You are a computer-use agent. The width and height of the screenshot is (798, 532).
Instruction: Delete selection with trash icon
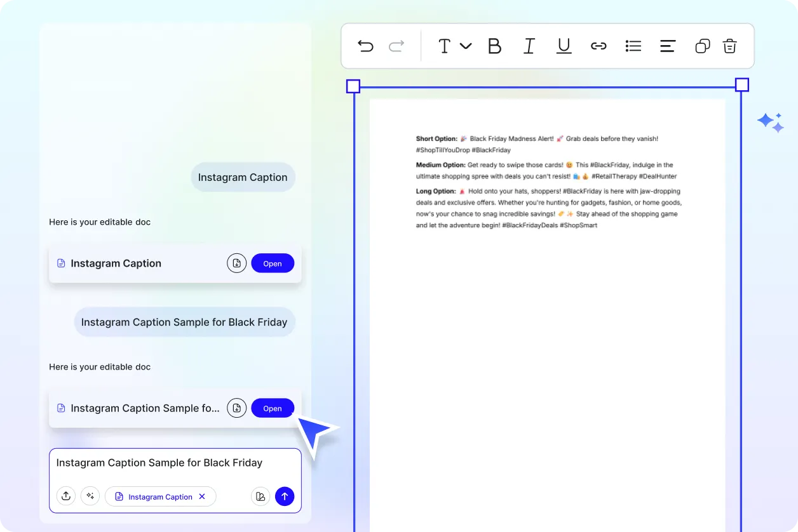coord(730,46)
